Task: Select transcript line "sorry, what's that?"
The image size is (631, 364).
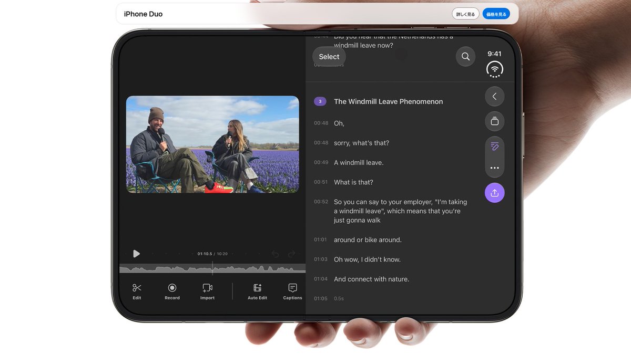Action: (361, 143)
